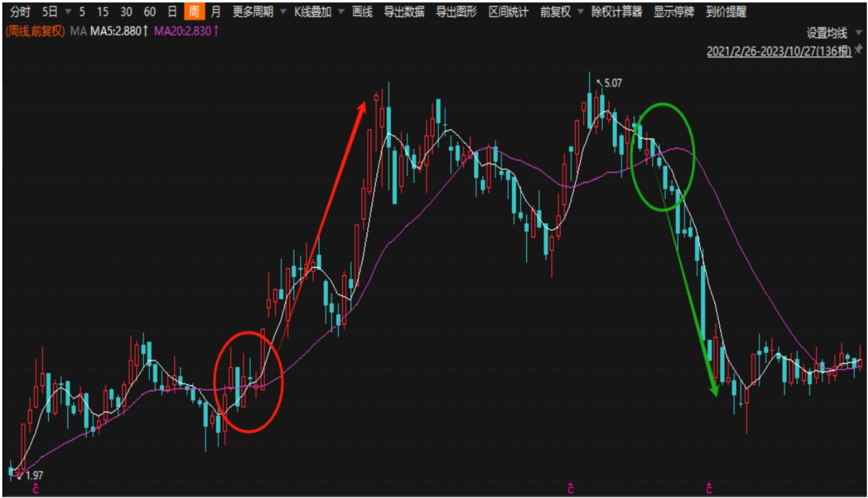The image size is (868, 498).
Task: Click the MA20:2.830 indicator value
Action: tap(186, 31)
